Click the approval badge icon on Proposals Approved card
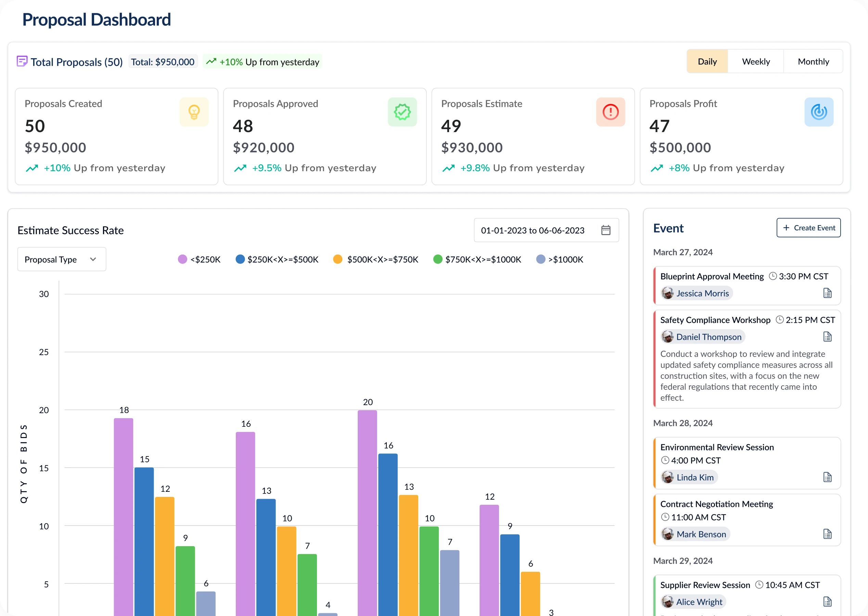 403,112
